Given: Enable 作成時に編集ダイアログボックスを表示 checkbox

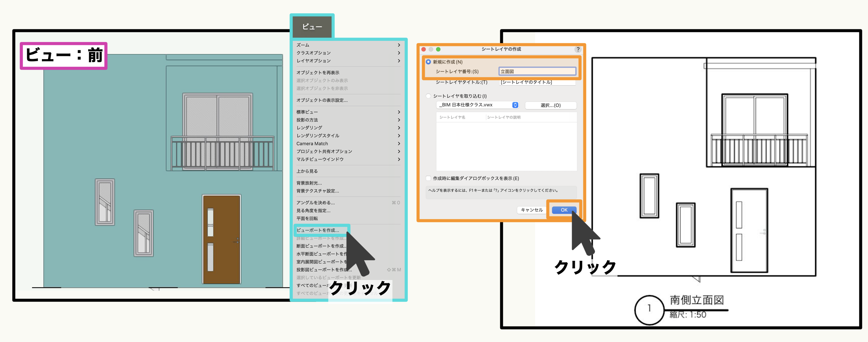Looking at the screenshot, I should point(428,178).
